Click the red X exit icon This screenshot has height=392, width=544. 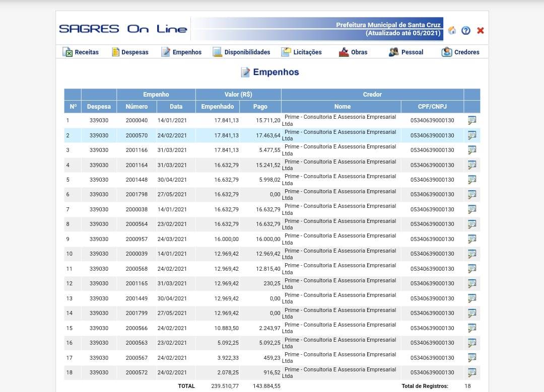(480, 30)
